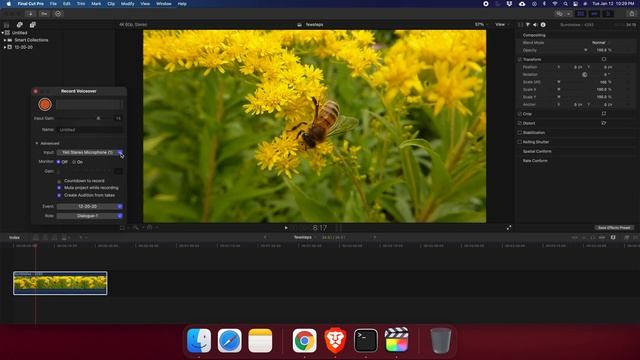The image size is (640, 360).
Task: Expand the Smart Collections folder
Action: click(5, 40)
